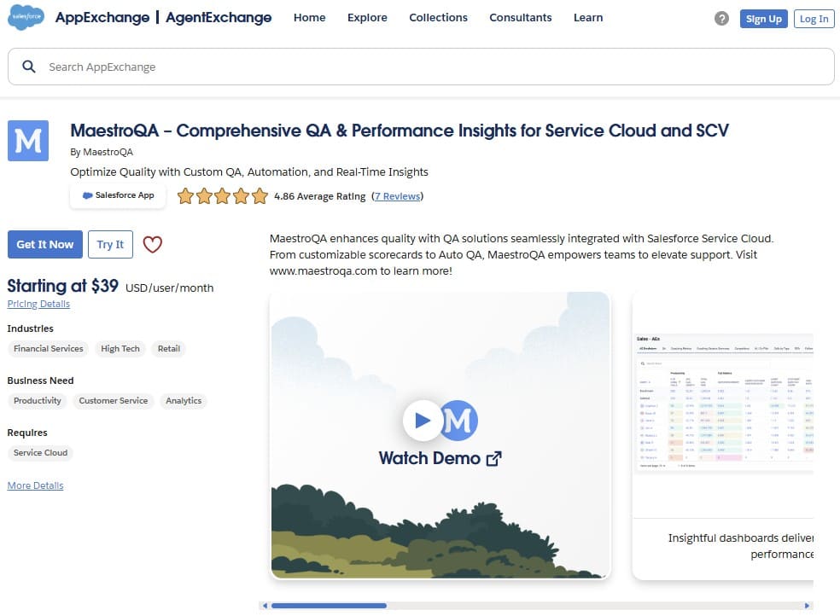840x616 pixels.
Task: Click the 'Optimize Quality with Custom QA' tagline
Action: pos(249,171)
